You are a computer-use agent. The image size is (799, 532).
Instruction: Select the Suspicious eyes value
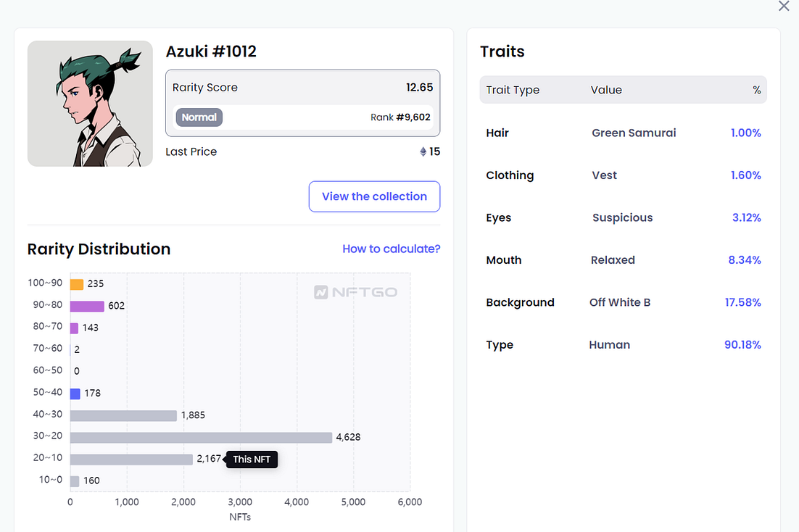point(622,217)
